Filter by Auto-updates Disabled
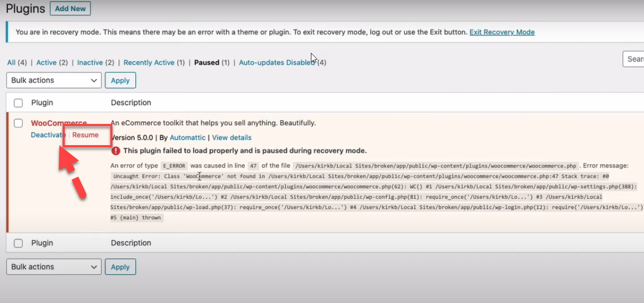Screen dimensions: 644x303 tap(277, 63)
